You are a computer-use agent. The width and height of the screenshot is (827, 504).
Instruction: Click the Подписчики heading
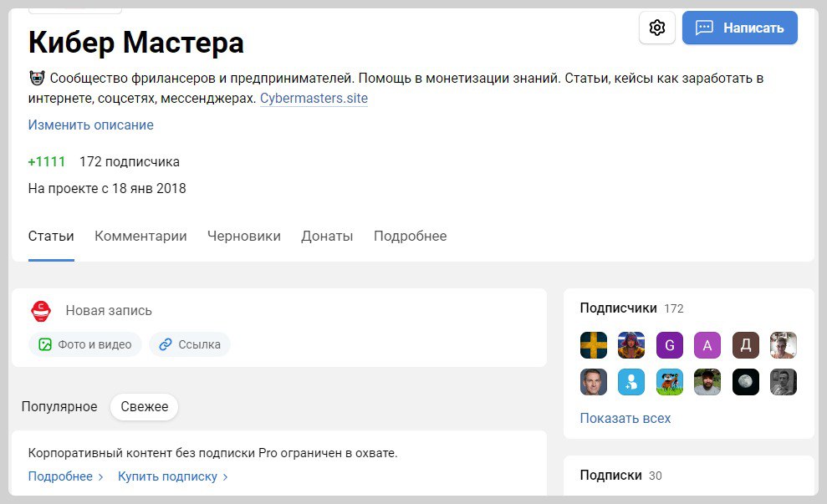(618, 308)
